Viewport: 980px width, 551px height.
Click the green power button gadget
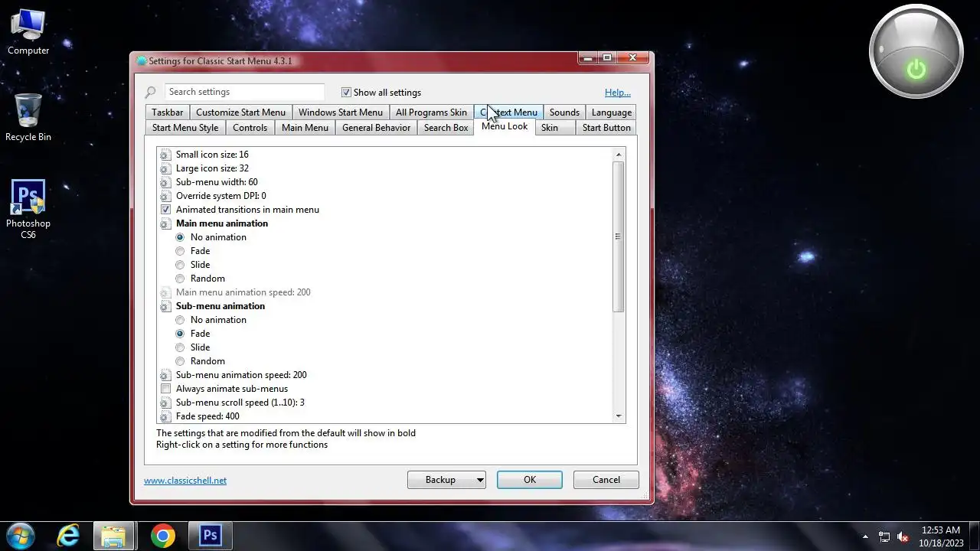tap(916, 70)
